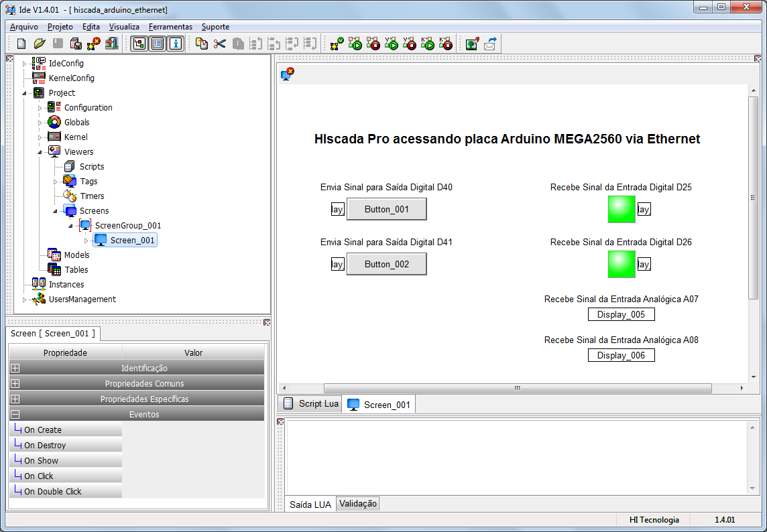767x532 pixels.
Task: Click the green indicator for Entrada Digital D25
Action: (x=622, y=209)
